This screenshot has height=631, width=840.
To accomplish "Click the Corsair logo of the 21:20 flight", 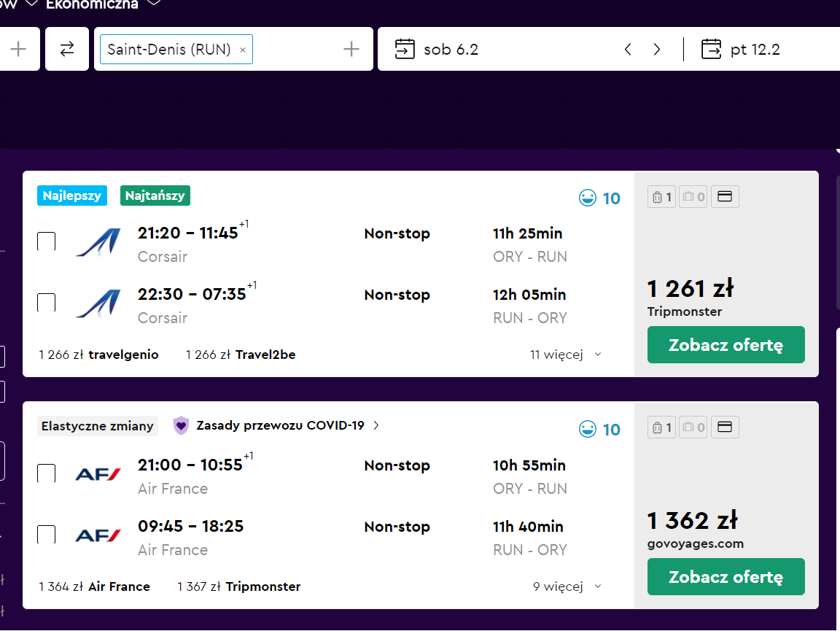I will [x=98, y=242].
